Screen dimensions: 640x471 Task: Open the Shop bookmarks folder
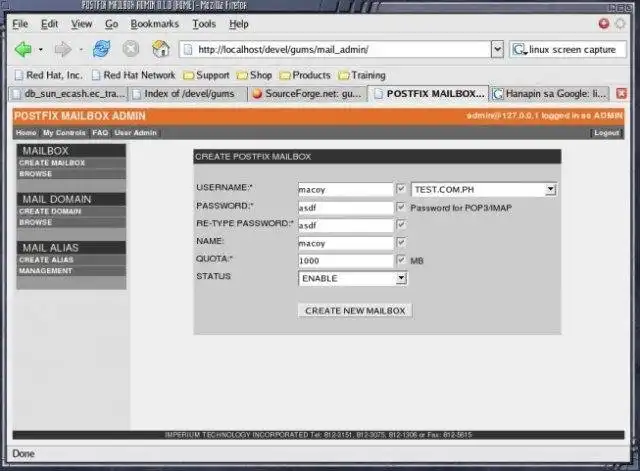click(254, 75)
